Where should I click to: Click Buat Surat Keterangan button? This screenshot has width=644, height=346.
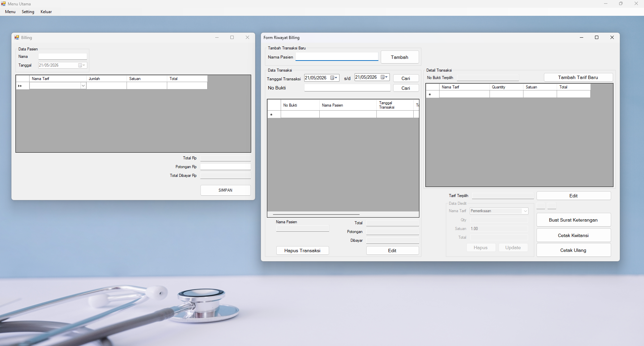point(573,220)
